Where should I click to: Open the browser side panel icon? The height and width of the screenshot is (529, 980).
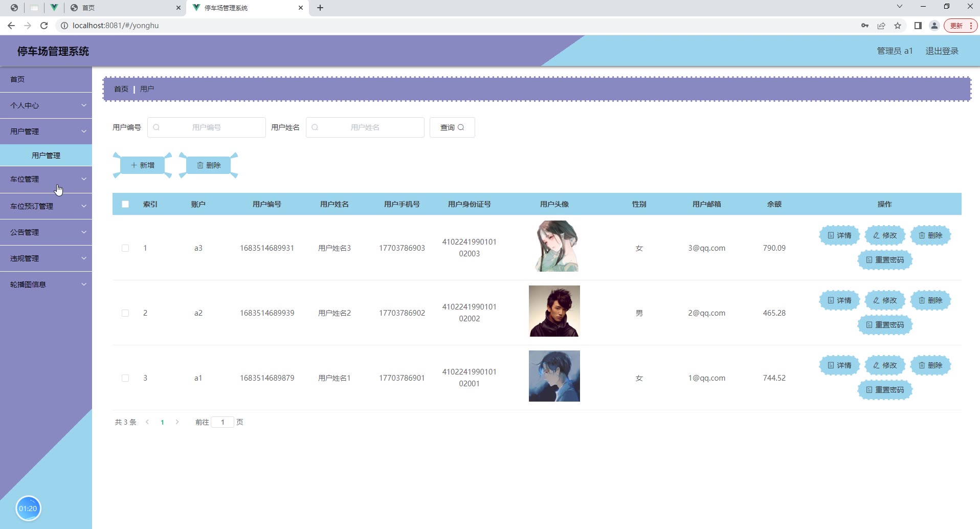(918, 26)
